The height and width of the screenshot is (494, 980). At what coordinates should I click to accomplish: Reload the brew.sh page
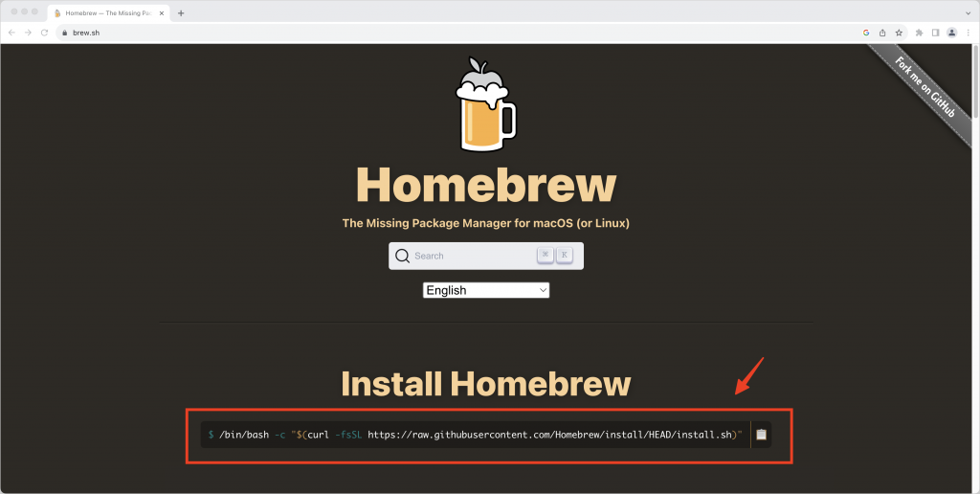(x=44, y=33)
